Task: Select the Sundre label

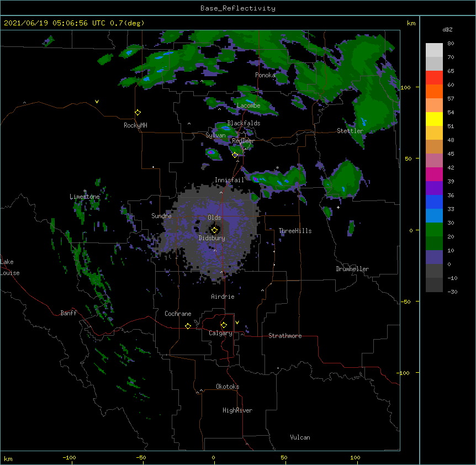Action: 161,216
